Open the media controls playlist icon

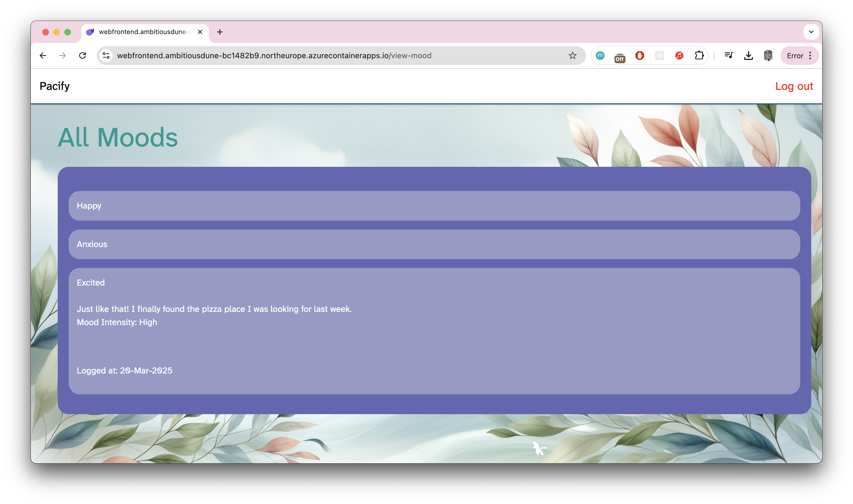pos(729,55)
